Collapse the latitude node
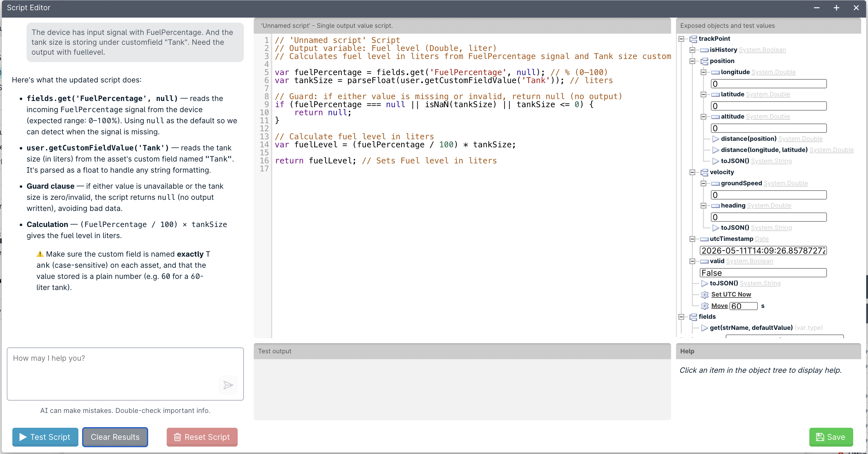Image resolution: width=868 pixels, height=454 pixels. (703, 95)
